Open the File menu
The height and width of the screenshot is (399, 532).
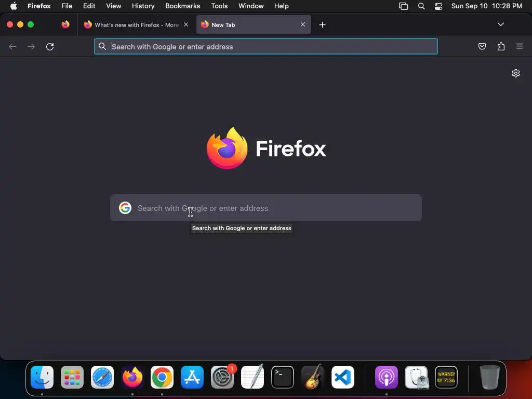pos(67,6)
